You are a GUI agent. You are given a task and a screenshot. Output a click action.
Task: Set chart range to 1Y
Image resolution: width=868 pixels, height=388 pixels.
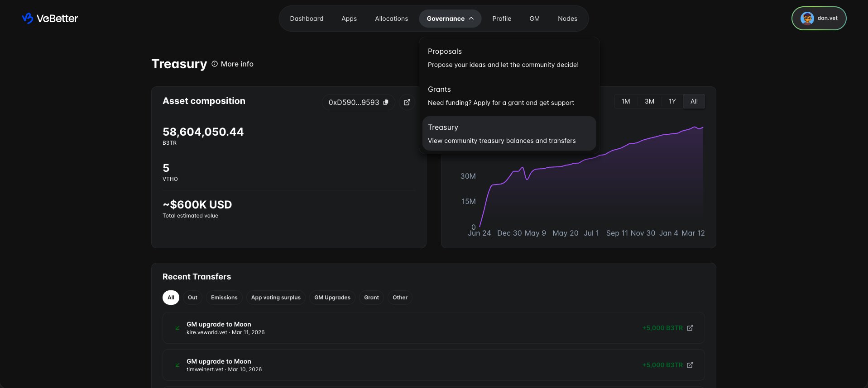click(672, 101)
